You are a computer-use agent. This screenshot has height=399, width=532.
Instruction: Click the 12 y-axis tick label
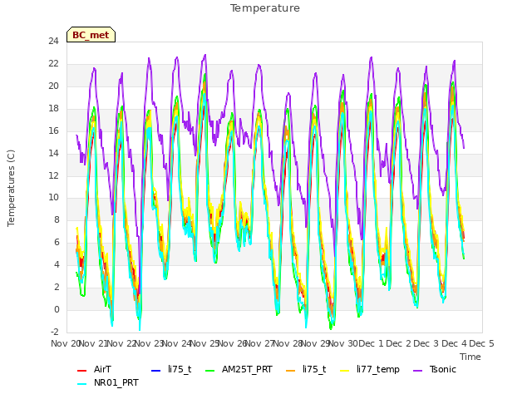click(53, 175)
